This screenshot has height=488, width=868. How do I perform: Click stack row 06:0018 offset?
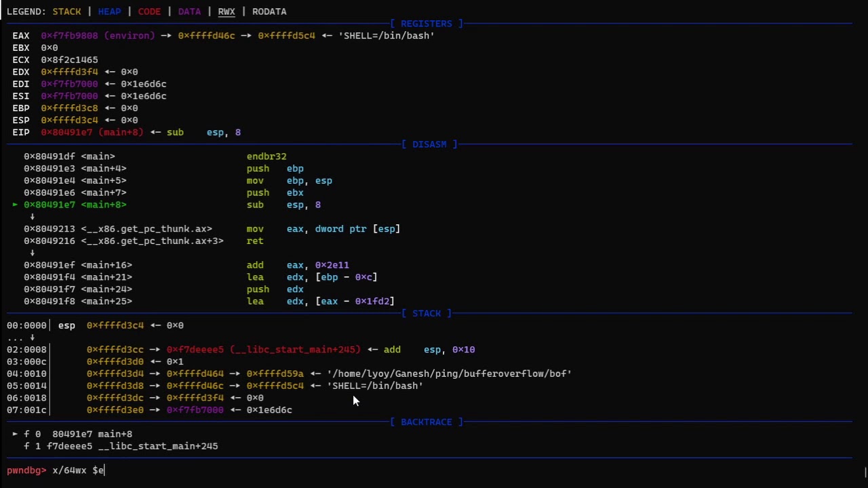(26, 398)
